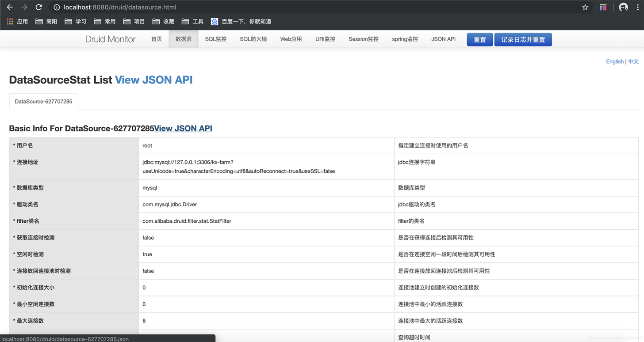
Task: Bookmark this page with the star icon
Action: pyautogui.click(x=585, y=7)
